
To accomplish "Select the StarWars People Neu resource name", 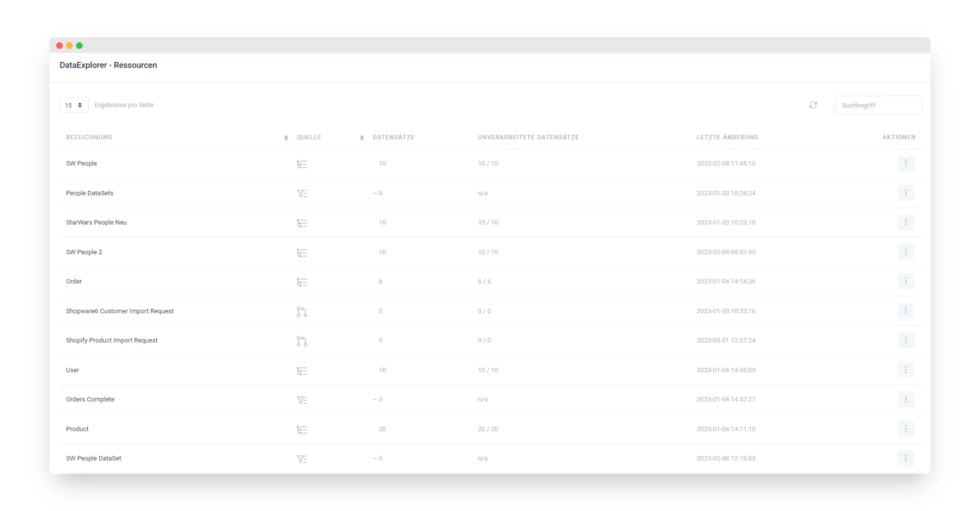I will point(96,223).
